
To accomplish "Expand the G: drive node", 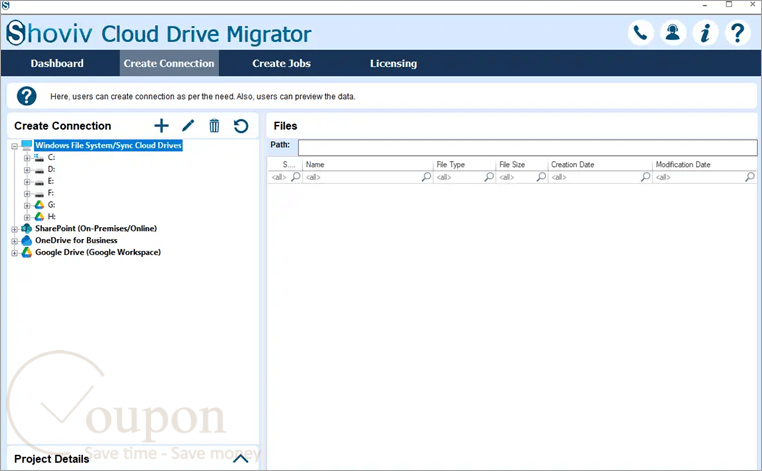I will [27, 206].
